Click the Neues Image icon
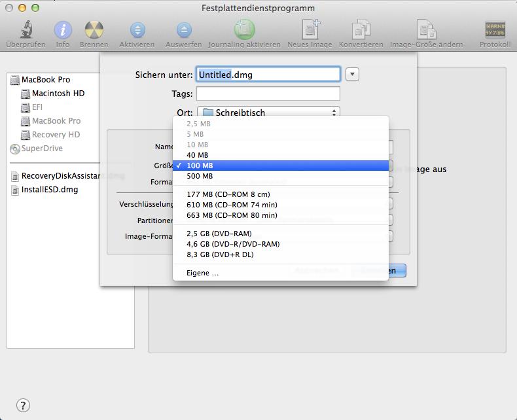This screenshot has width=517, height=420. coord(311,29)
